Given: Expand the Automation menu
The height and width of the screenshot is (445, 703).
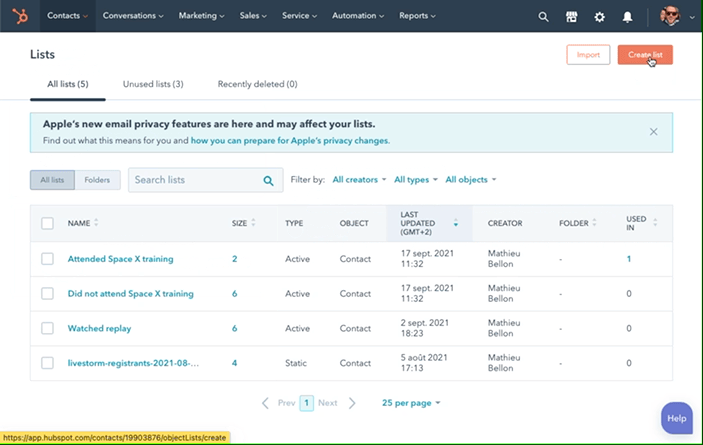Looking at the screenshot, I should pyautogui.click(x=358, y=16).
